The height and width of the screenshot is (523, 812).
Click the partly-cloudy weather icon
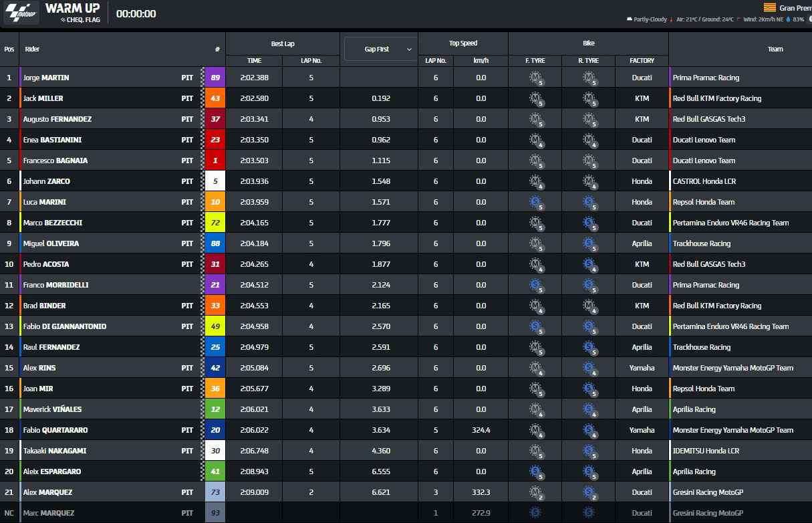[629, 19]
